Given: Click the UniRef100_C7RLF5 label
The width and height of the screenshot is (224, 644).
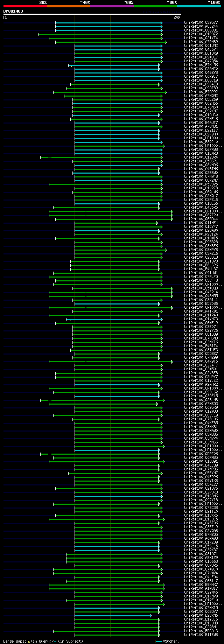Looking at the screenshot, I should [x=201, y=276].
